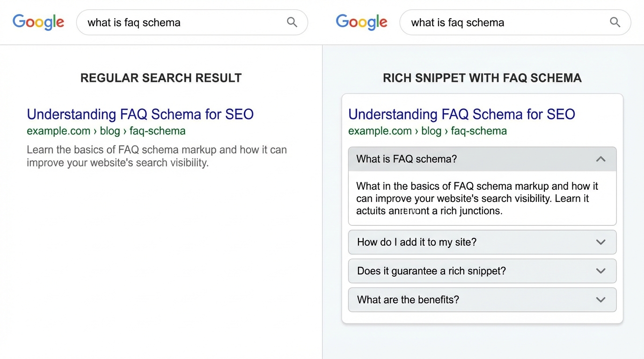
Task: Click the 'blog' breadcrumb in the left result
Action: tap(110, 131)
